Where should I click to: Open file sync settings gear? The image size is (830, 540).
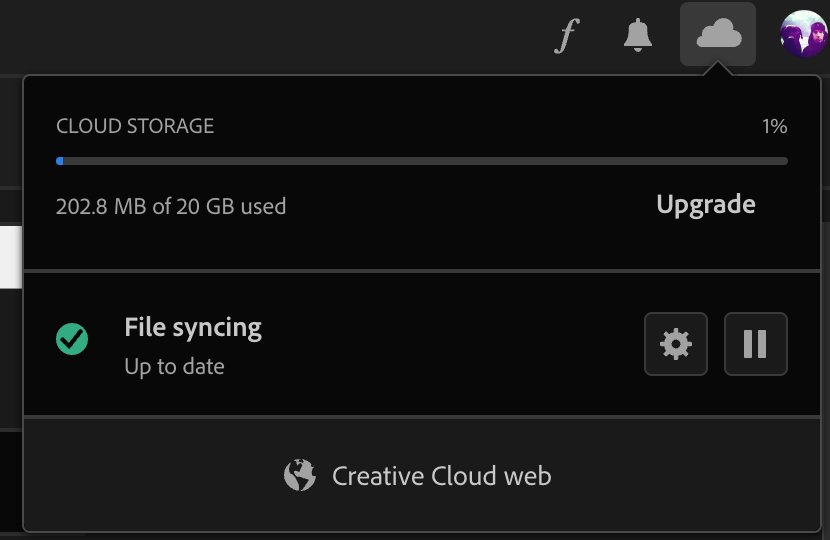coord(676,344)
